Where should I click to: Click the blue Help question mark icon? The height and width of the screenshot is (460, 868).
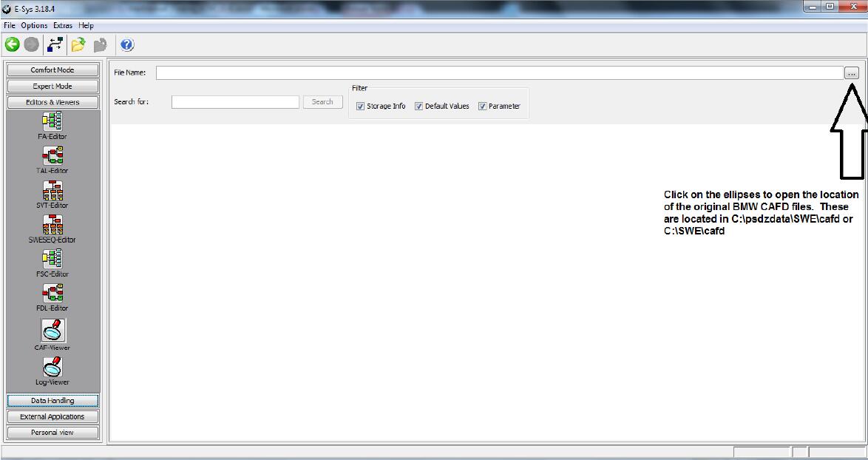click(x=127, y=45)
